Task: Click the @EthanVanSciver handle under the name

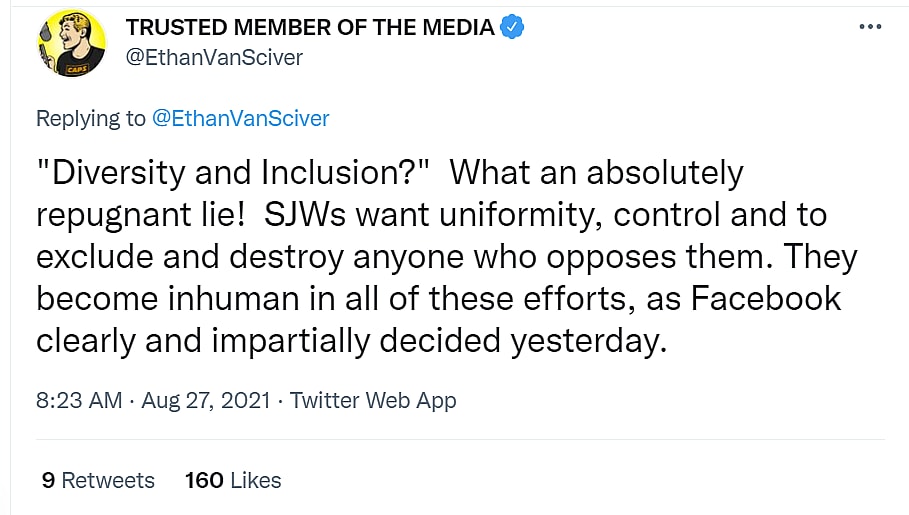Action: pos(214,57)
